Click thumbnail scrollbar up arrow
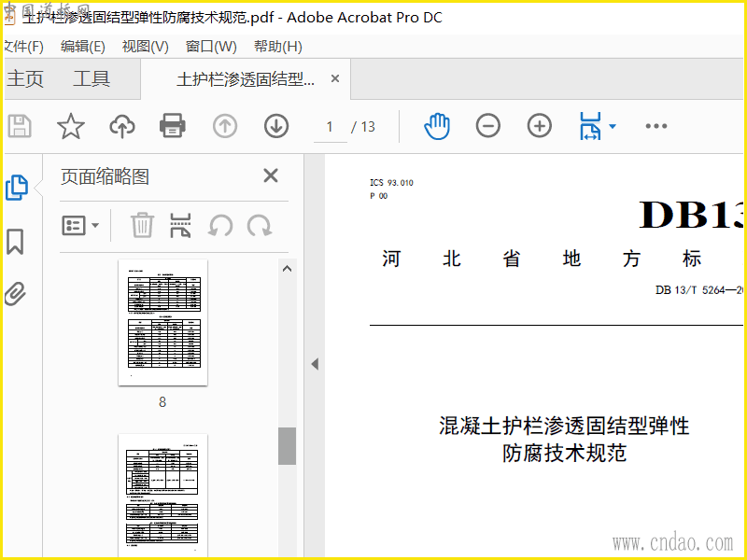747x560 pixels. tap(287, 269)
